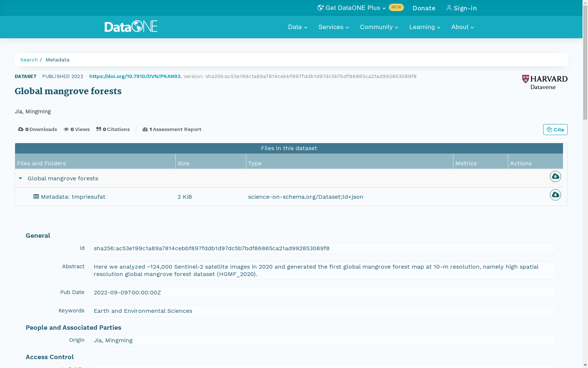588x368 pixels.
Task: Download all files for Global mangrove forests
Action: tap(555, 177)
